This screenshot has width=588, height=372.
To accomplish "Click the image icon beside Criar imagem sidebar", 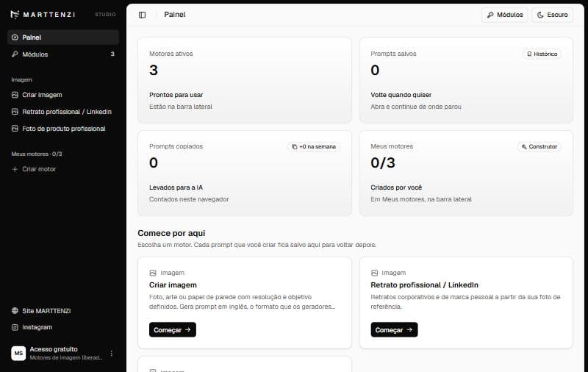I will [x=15, y=95].
